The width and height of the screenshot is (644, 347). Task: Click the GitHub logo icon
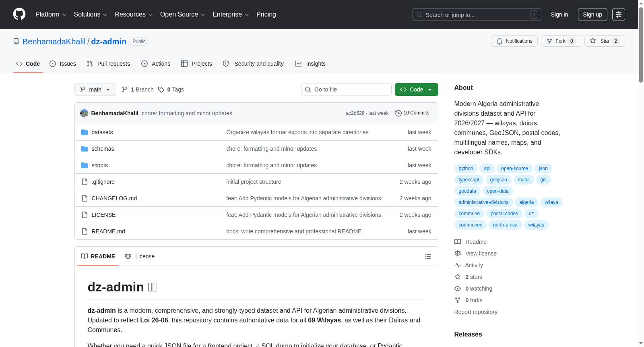click(19, 15)
